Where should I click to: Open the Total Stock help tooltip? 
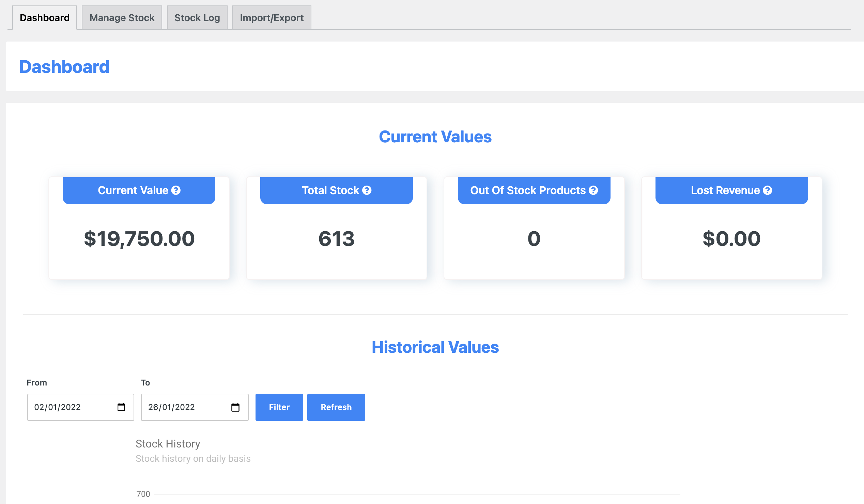tap(367, 190)
